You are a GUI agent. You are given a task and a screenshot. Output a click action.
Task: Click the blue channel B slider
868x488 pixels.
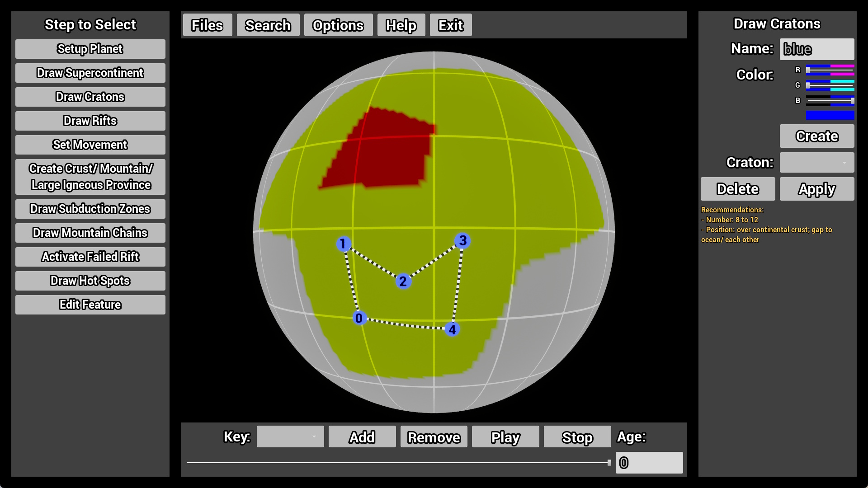[830, 100]
